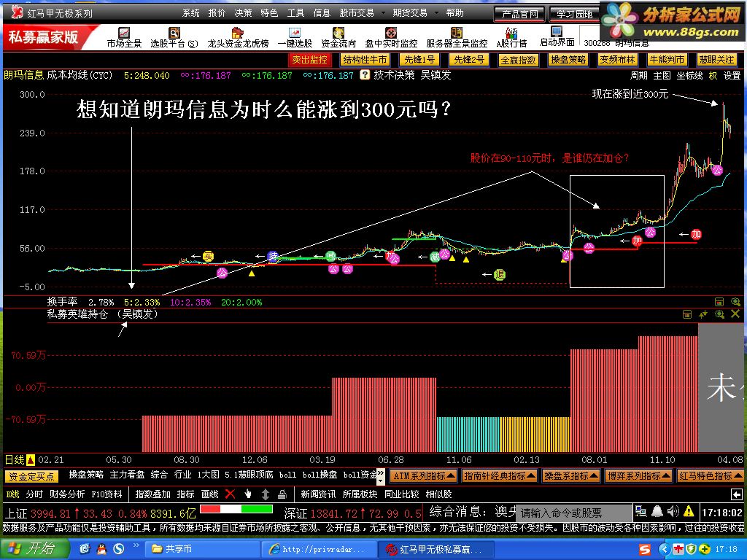Open the 设置 settings for the chart

tap(732, 76)
